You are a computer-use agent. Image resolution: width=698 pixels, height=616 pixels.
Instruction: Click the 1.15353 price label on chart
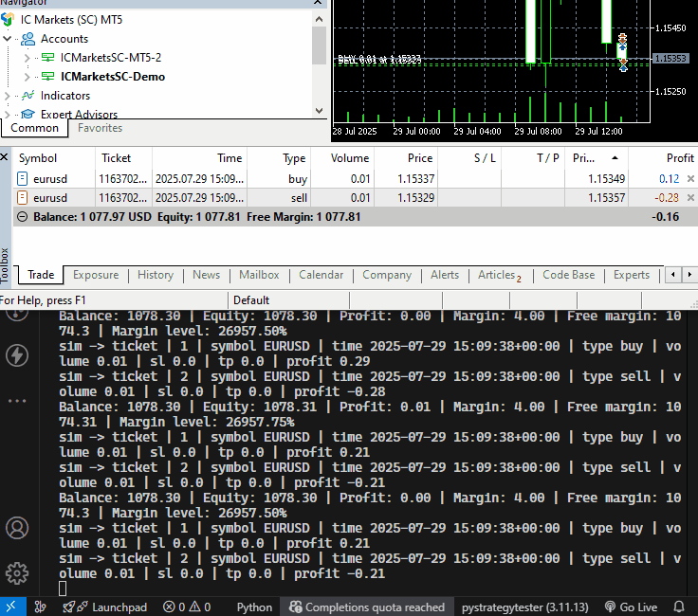pos(670,58)
